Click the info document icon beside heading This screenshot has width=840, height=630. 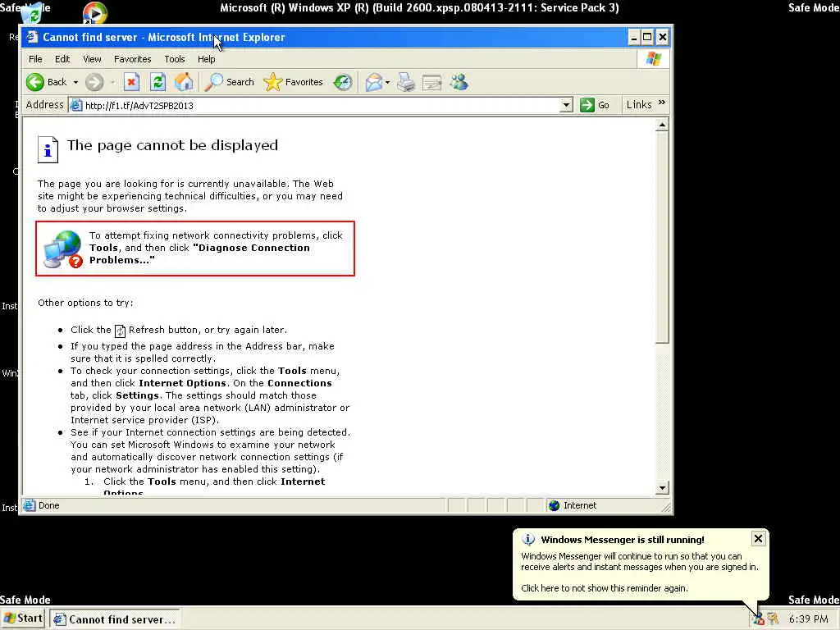(48, 149)
